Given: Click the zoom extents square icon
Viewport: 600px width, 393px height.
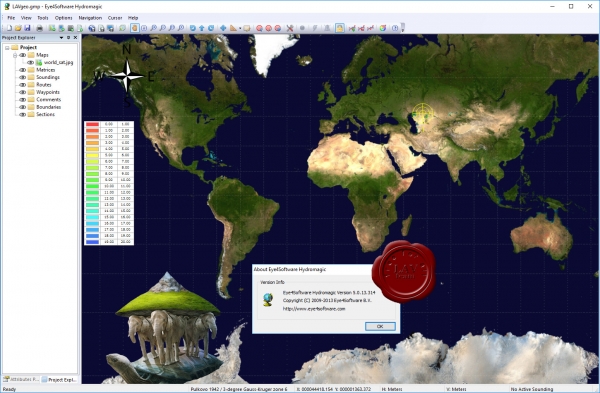Looking at the screenshot, I should click(x=144, y=28).
